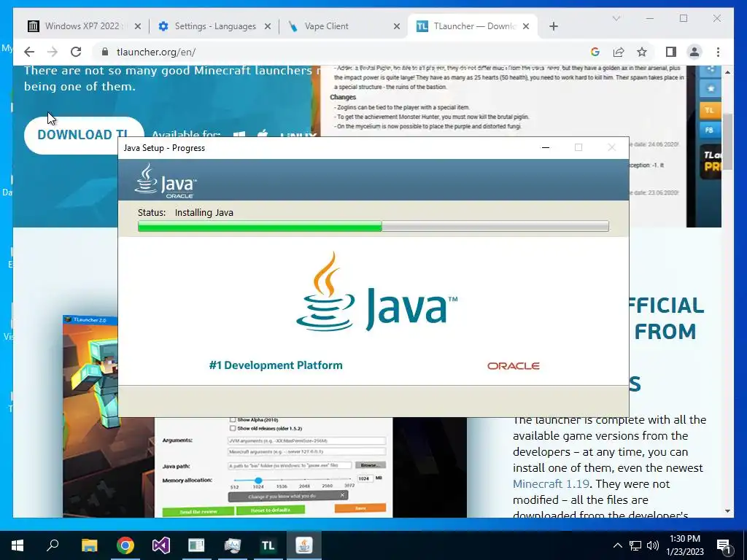Switch to Settings - Languages tab
The image size is (747, 560).
215,26
